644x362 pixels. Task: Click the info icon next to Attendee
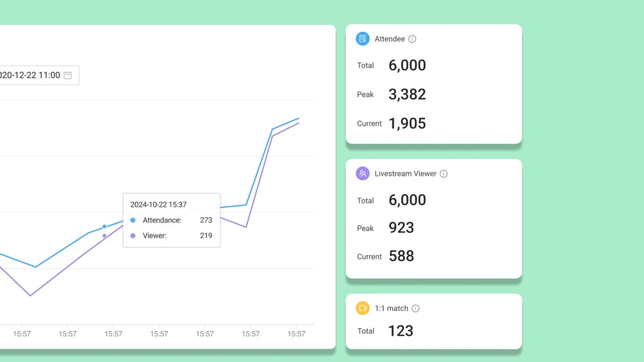click(412, 39)
